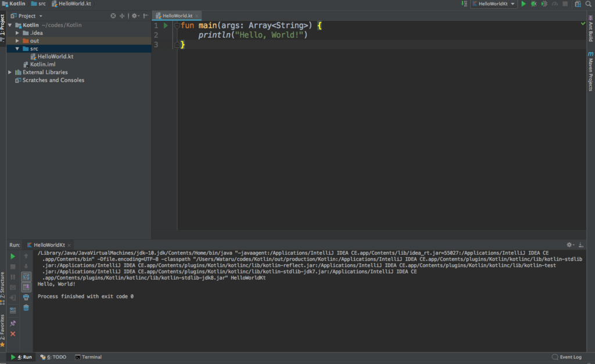This screenshot has width=595, height=364.
Task: Click the build project icon with green arrow
Action: tap(464, 4)
